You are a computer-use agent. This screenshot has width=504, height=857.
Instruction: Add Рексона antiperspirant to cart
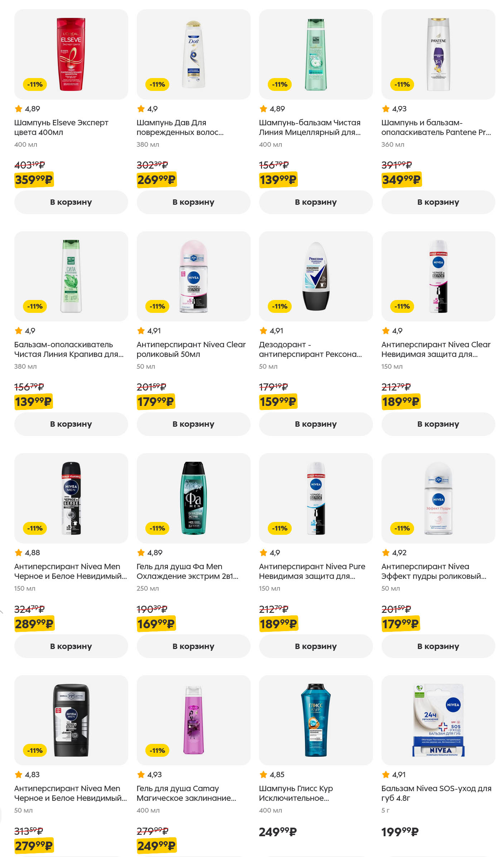coord(316,424)
